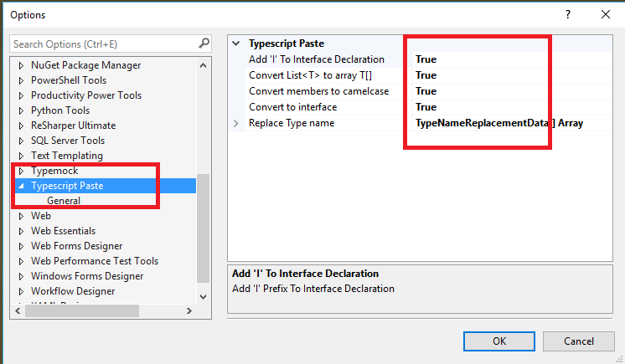Select PowerShell Tools label
This screenshot has width=625, height=364.
(x=69, y=80)
